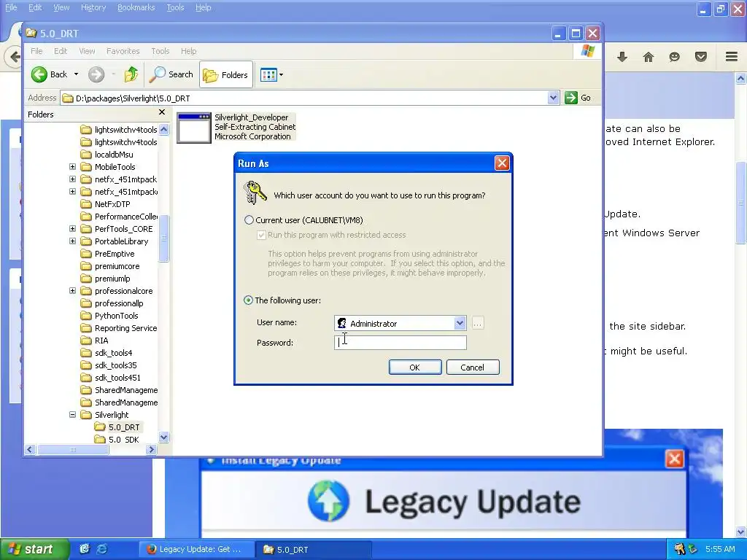747x560 pixels.
Task: Click the Forward arrow icon in Explorer toolbar
Action: [96, 74]
